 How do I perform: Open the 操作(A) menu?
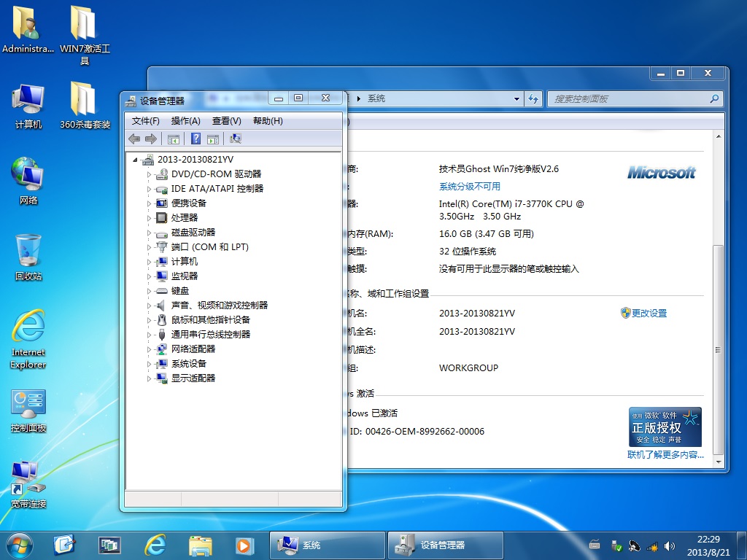(x=186, y=121)
